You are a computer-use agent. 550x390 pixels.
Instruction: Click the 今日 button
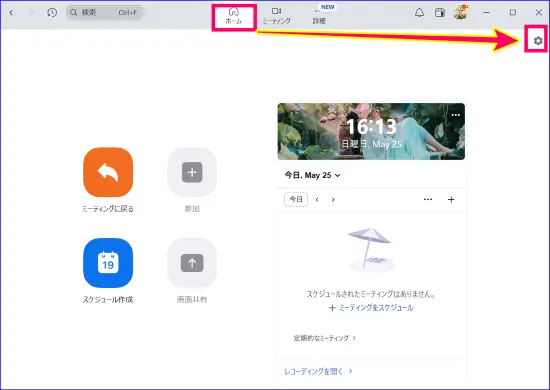[296, 200]
